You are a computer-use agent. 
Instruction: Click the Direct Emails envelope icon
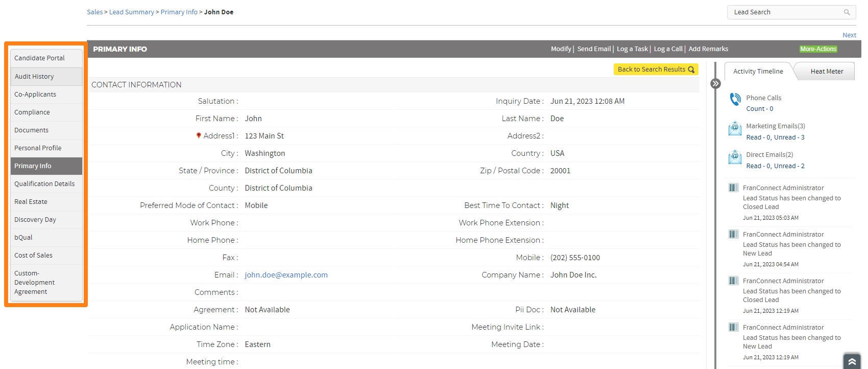coord(735,157)
